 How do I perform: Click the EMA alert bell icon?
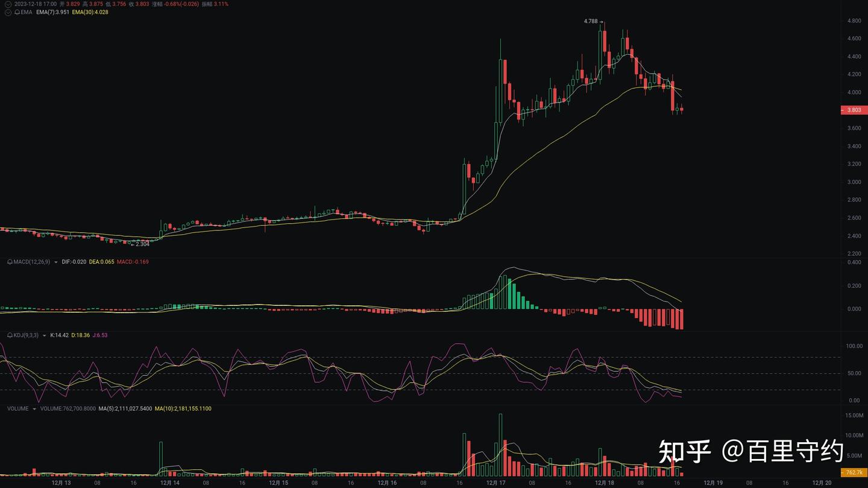click(x=17, y=12)
